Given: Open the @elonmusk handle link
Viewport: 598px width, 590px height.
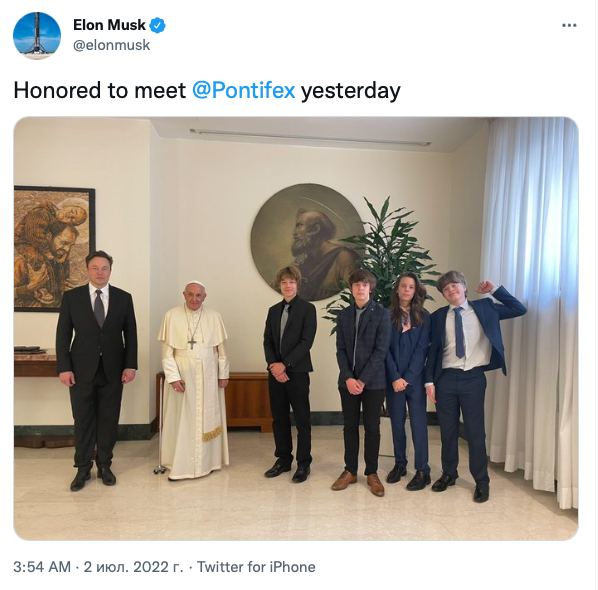Looking at the screenshot, I should [x=112, y=45].
